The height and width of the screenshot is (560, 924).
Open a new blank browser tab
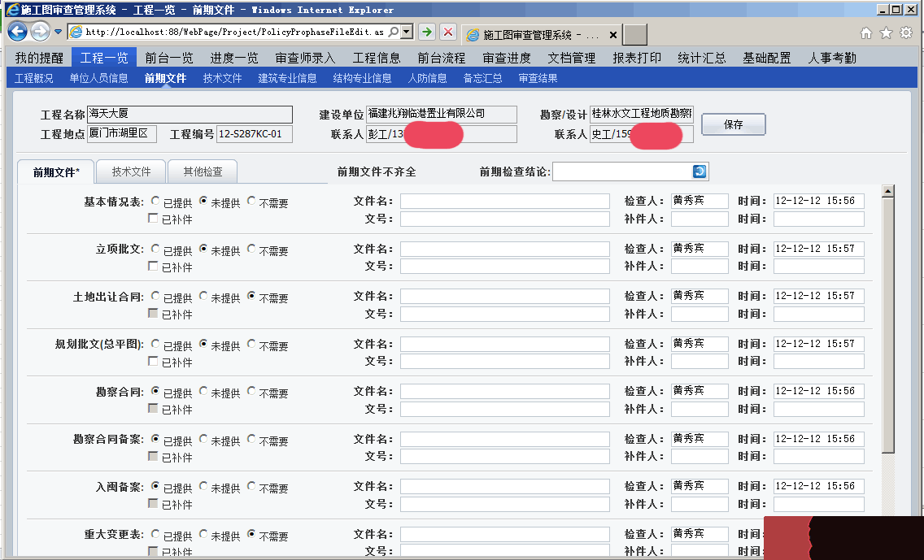635,35
